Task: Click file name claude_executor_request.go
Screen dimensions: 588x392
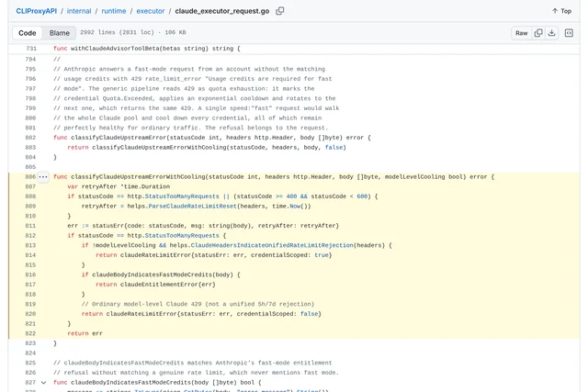Action: (222, 11)
